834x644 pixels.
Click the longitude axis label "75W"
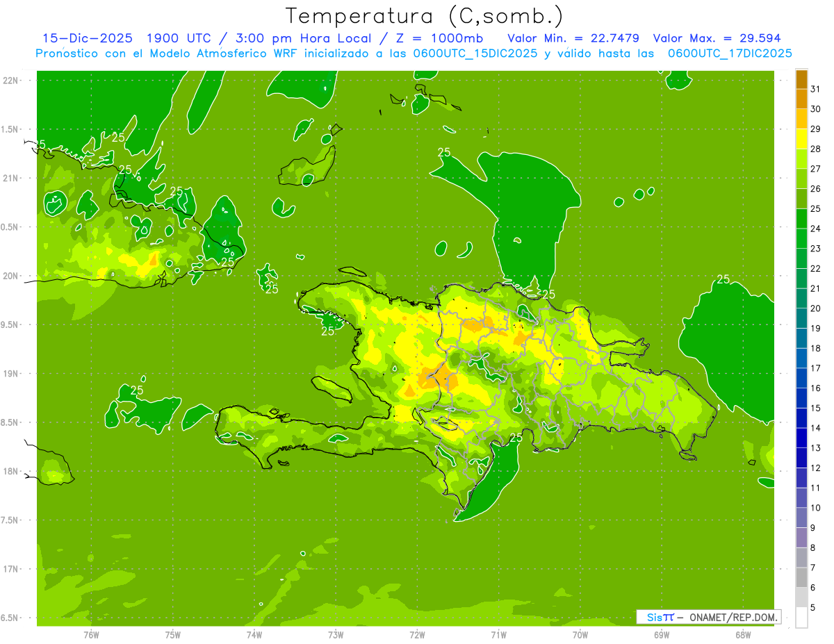173,634
